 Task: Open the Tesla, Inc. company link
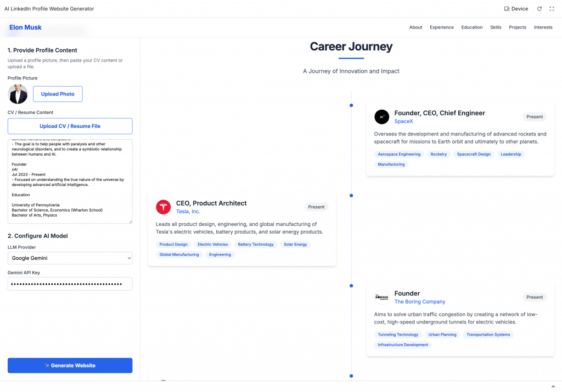[x=188, y=212]
